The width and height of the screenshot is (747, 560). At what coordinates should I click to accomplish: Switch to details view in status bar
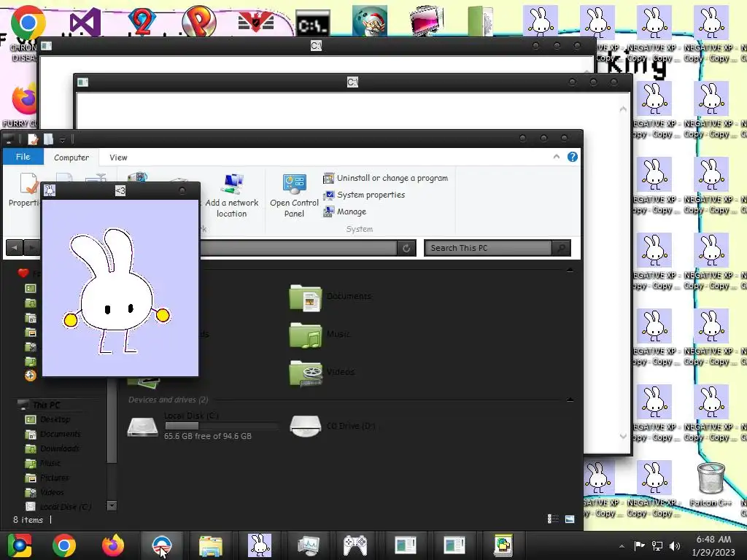(553, 519)
